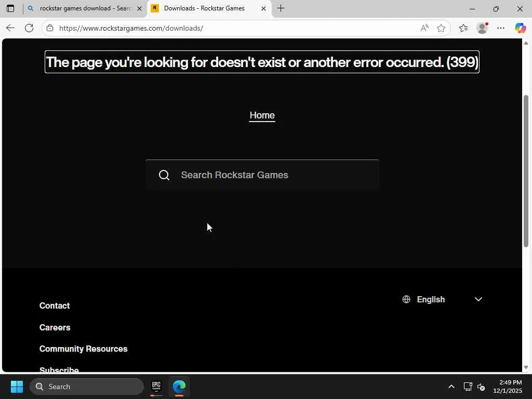Go back using the browser back arrow

click(x=10, y=28)
